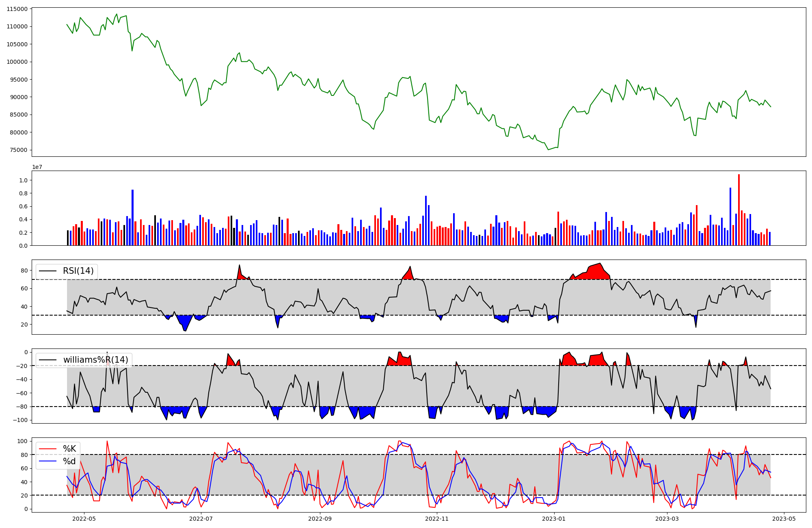Click the blue %d legend line swatch

tap(48, 461)
